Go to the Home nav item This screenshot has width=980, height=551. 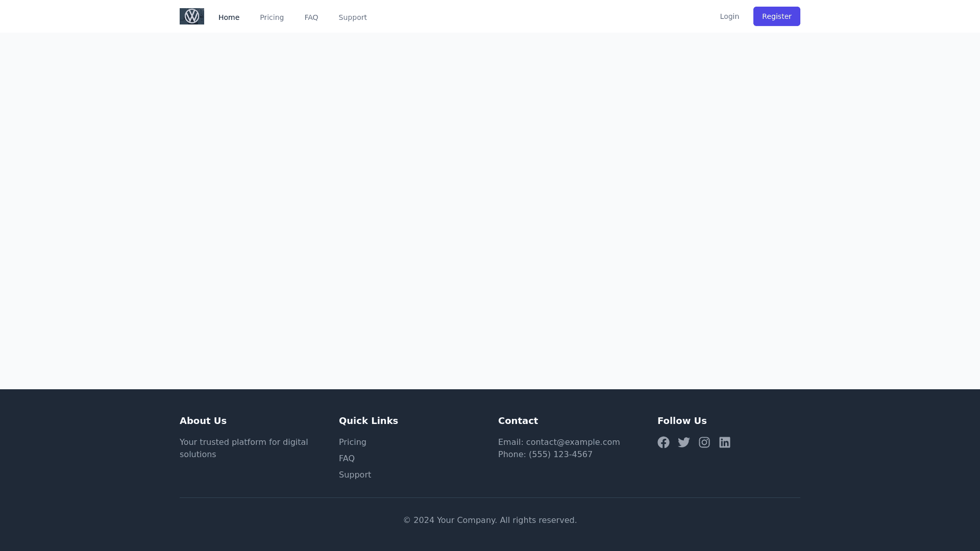229,17
